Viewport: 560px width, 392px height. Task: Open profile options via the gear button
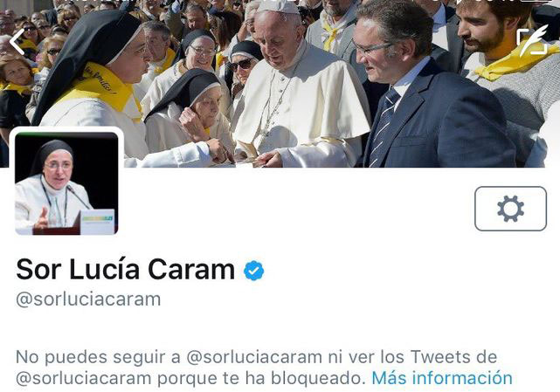tap(510, 209)
